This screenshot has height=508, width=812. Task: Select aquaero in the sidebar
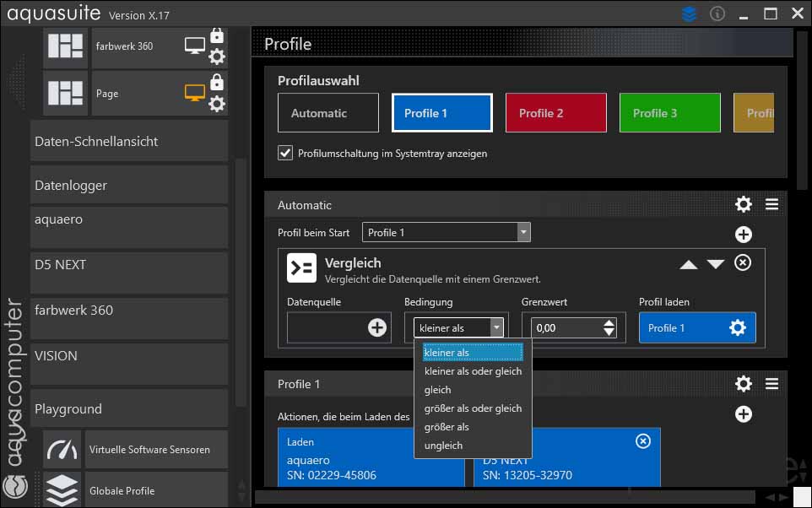pyautogui.click(x=129, y=228)
